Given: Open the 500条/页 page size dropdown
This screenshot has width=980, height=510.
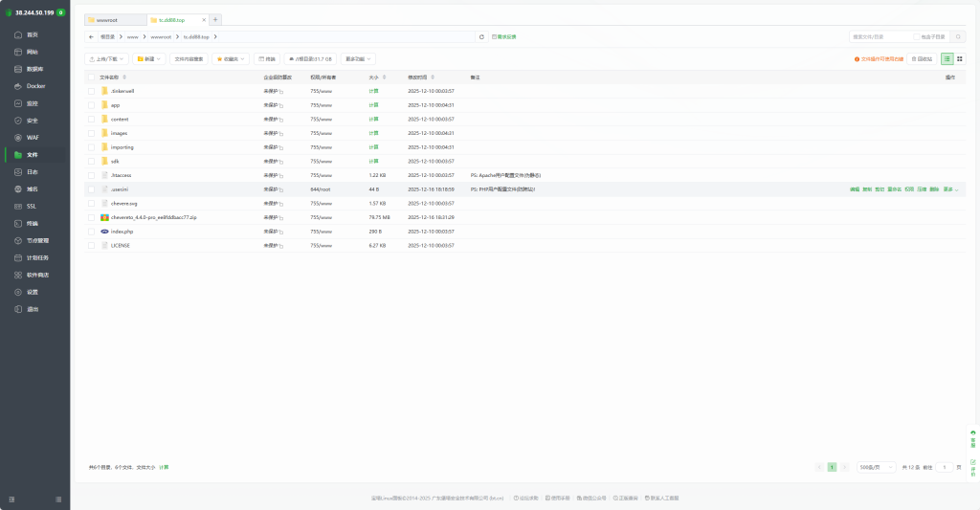Looking at the screenshot, I should [x=875, y=467].
